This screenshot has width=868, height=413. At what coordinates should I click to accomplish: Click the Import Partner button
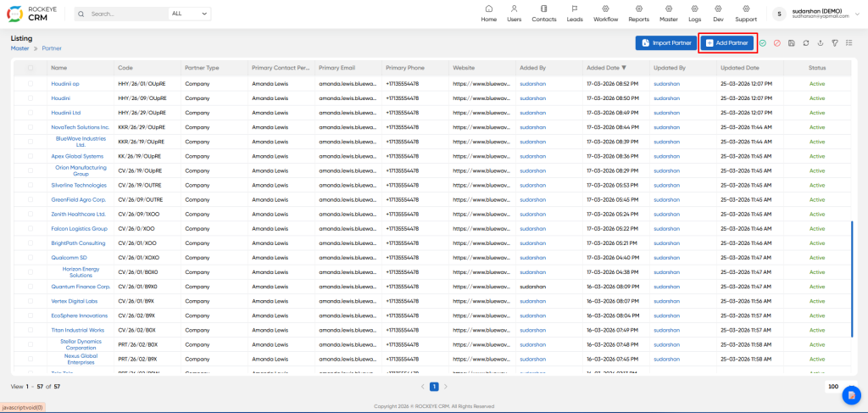pos(666,42)
